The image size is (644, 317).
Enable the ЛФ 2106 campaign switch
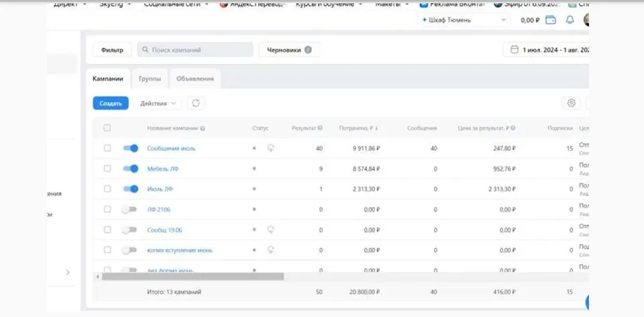click(x=129, y=210)
